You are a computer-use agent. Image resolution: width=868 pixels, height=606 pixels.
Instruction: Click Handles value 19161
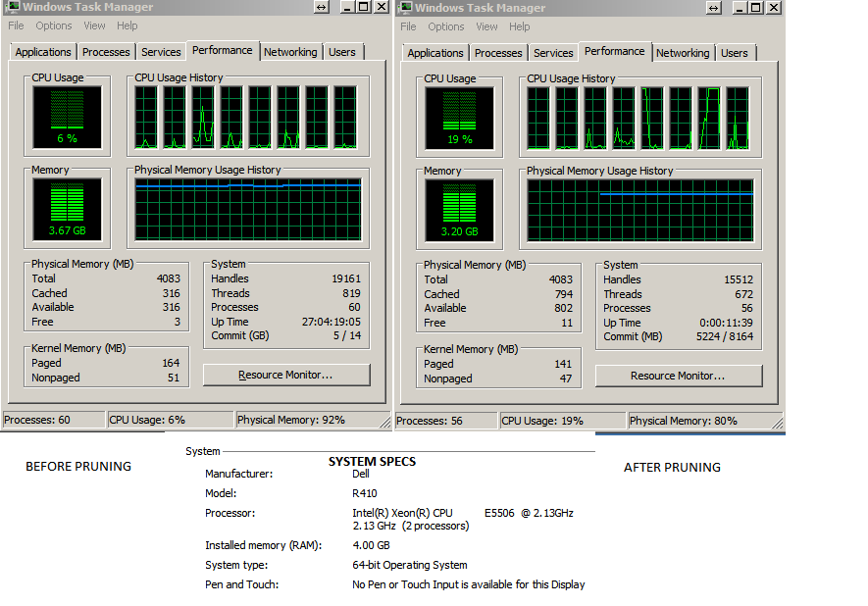[346, 278]
